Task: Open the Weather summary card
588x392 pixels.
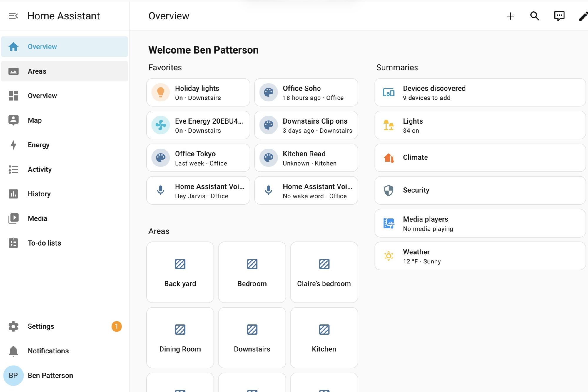Action: 480,256
